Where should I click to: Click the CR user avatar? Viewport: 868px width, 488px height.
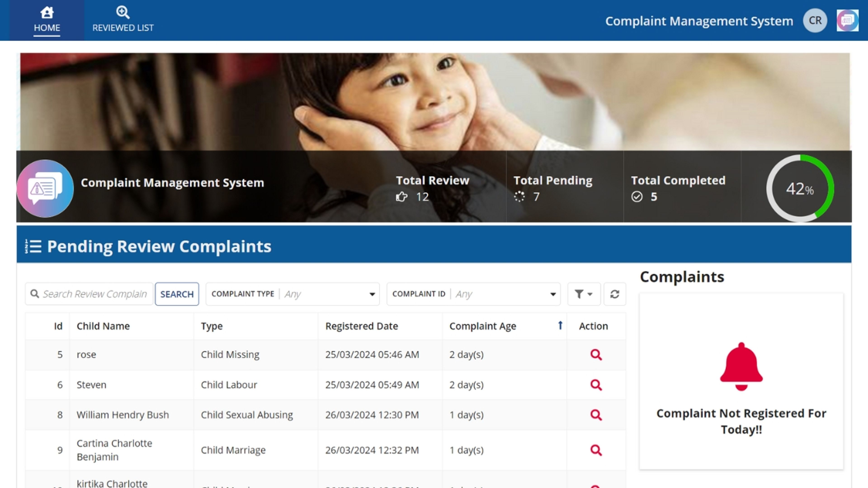tap(815, 21)
